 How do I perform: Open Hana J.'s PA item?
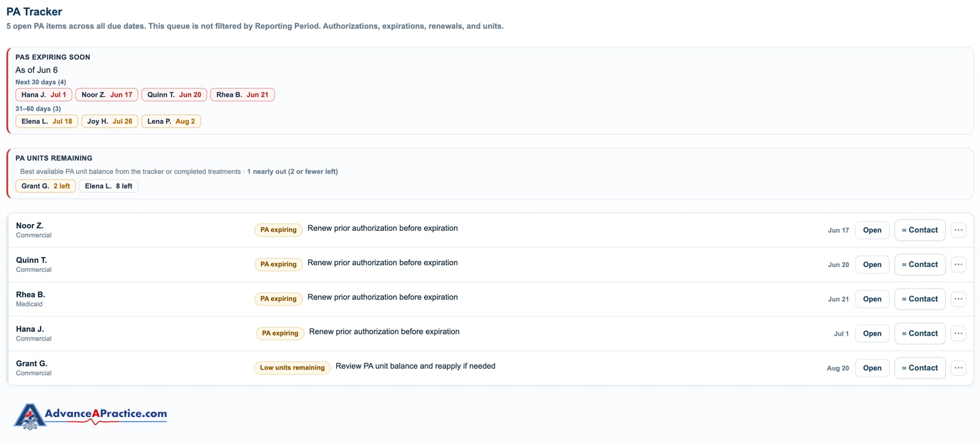872,334
